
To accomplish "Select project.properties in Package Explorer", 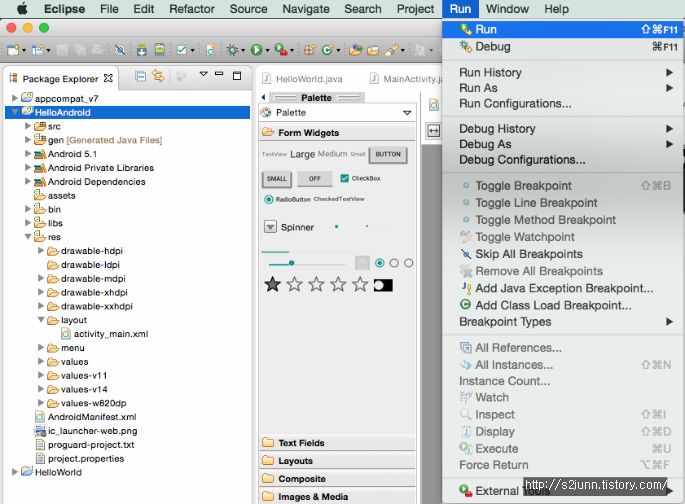I will tap(86, 458).
